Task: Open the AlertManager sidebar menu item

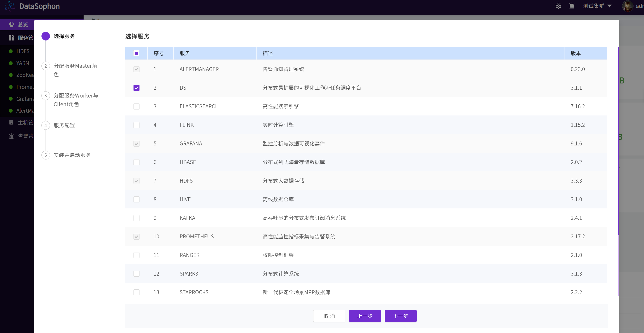Action: click(x=25, y=111)
